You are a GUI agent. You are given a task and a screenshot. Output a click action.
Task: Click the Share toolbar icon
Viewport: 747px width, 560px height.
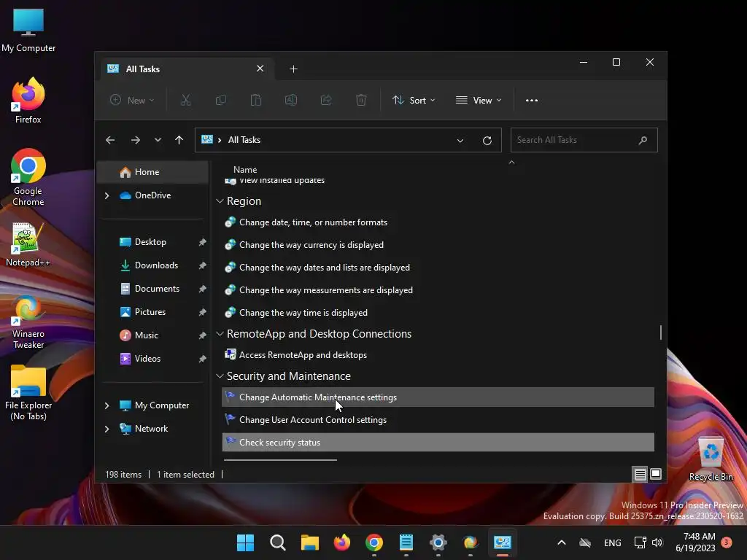[x=326, y=101]
